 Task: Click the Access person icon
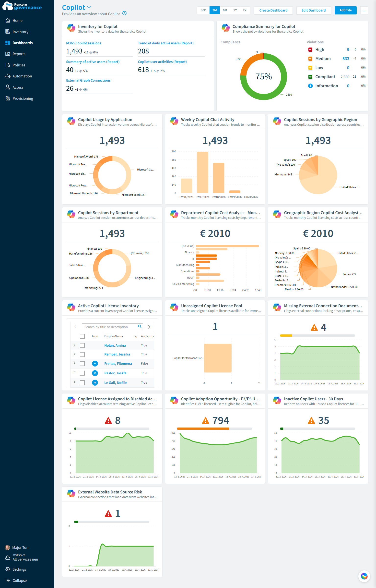(8, 87)
